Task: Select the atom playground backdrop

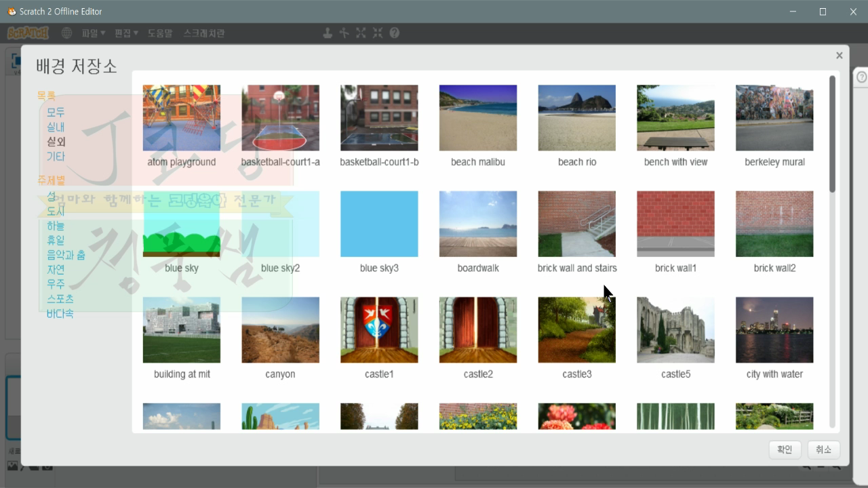Action: pos(182,118)
